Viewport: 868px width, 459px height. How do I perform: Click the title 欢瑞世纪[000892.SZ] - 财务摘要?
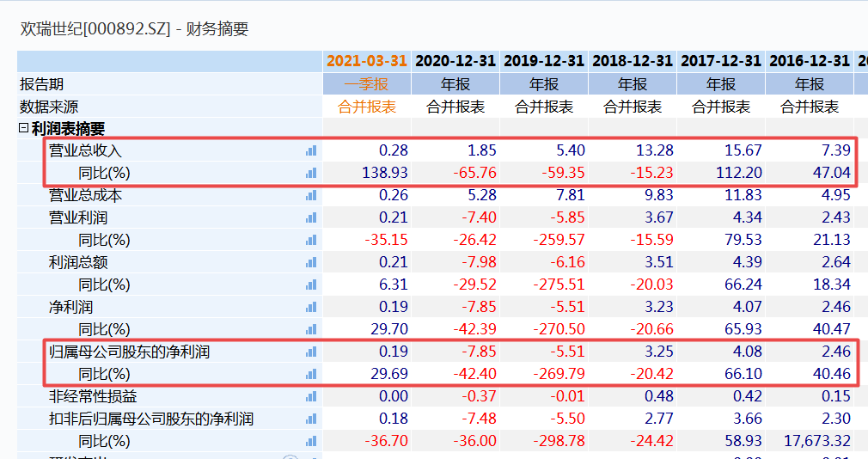tap(135, 28)
